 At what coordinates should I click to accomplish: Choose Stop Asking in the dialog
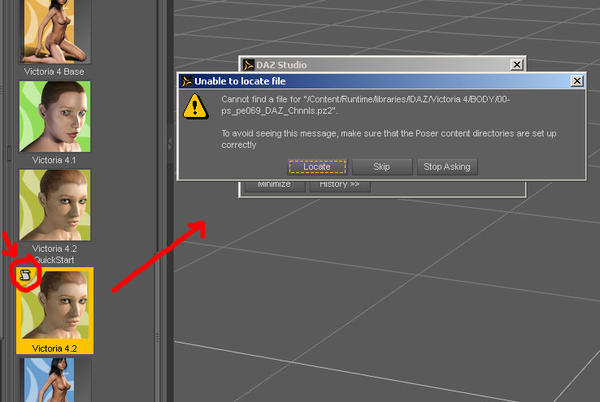pyautogui.click(x=447, y=167)
